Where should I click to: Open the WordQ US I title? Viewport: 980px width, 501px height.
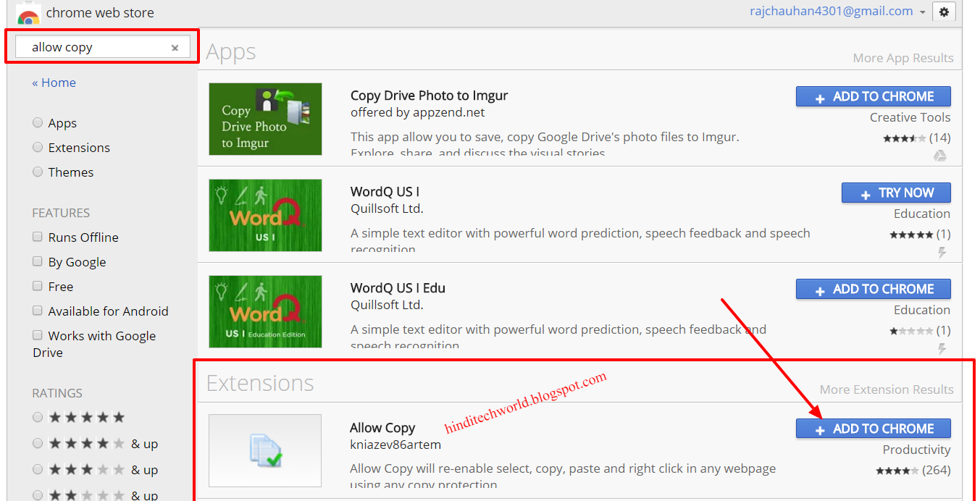(x=385, y=192)
